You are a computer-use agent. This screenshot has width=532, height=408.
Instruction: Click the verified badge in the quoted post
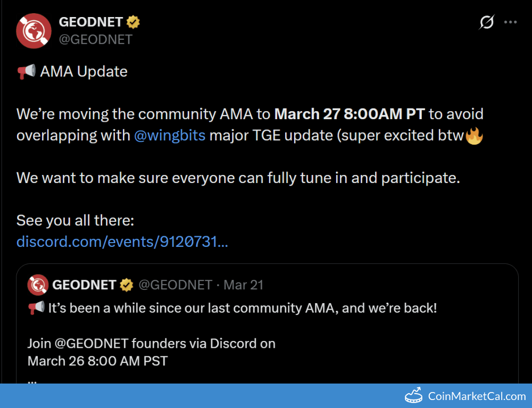click(x=126, y=285)
